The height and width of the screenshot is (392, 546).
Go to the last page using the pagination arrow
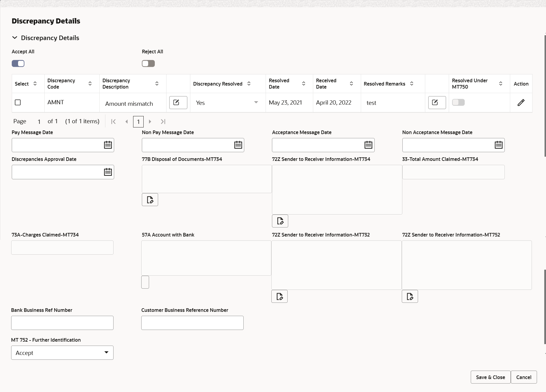163,121
